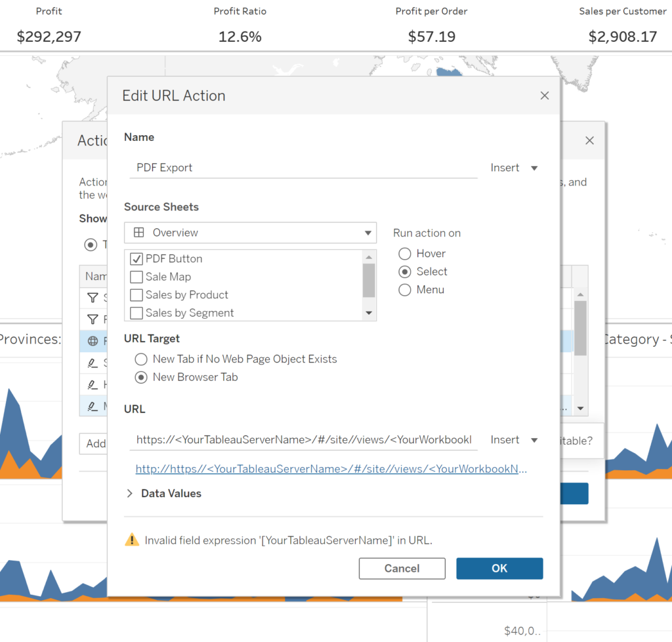
Task: Cancel the Edit URL Action dialog
Action: point(402,568)
